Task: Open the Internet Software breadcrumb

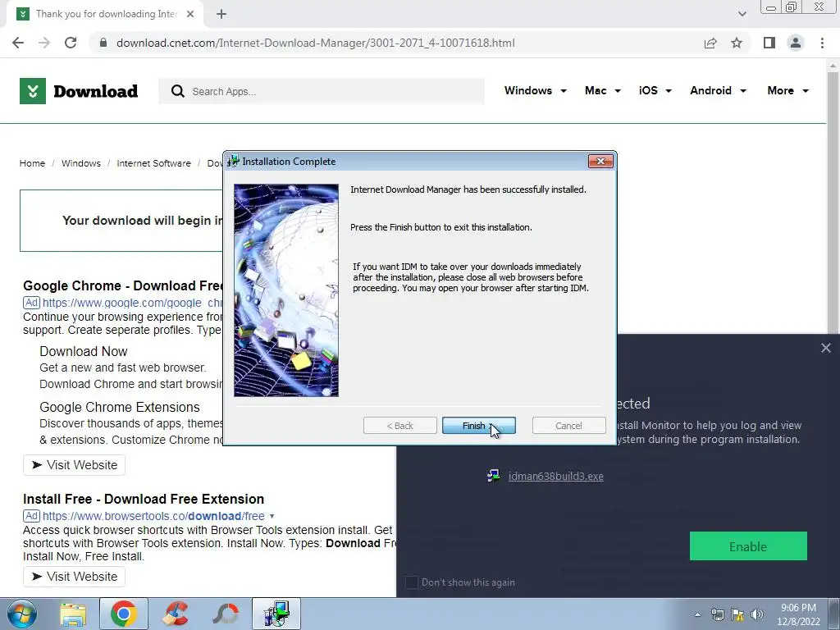Action: coord(153,163)
